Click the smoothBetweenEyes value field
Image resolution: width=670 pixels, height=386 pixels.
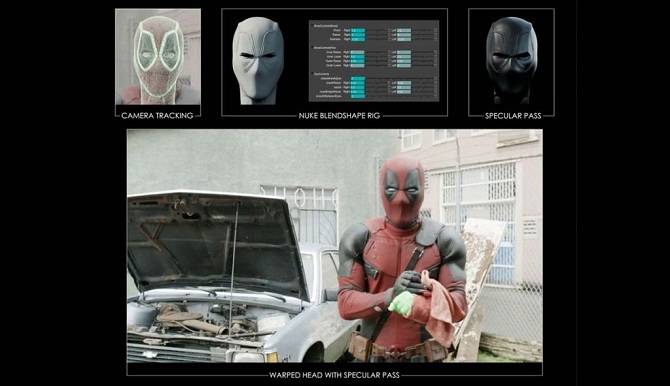click(x=358, y=96)
